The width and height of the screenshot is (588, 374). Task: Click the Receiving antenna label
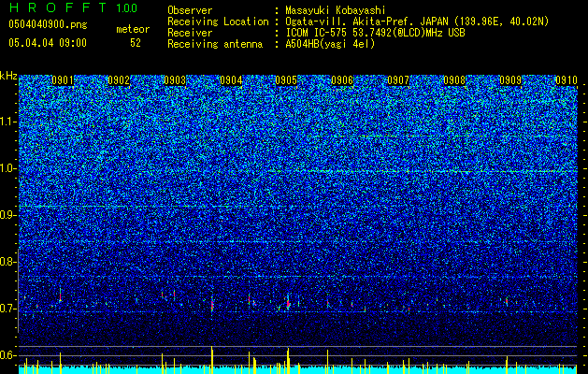[215, 44]
